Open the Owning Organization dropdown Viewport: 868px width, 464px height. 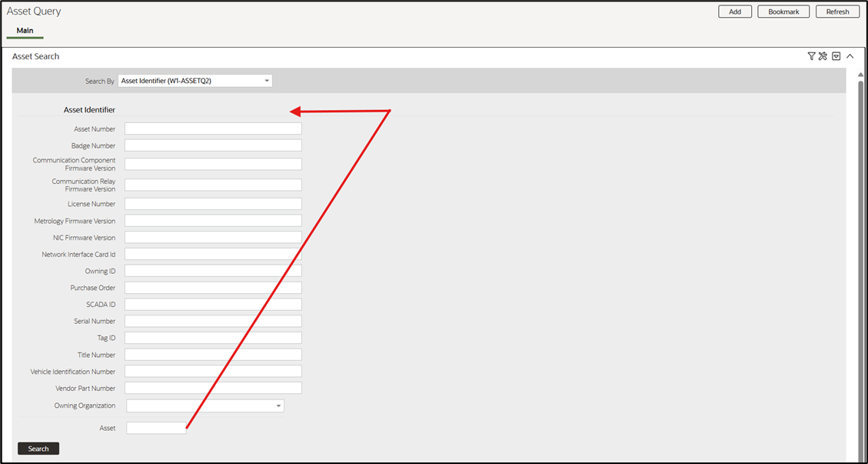click(x=205, y=406)
